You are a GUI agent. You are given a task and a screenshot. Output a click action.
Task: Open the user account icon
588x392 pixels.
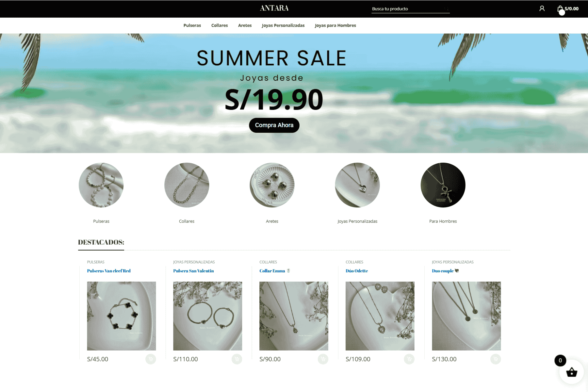pos(542,8)
